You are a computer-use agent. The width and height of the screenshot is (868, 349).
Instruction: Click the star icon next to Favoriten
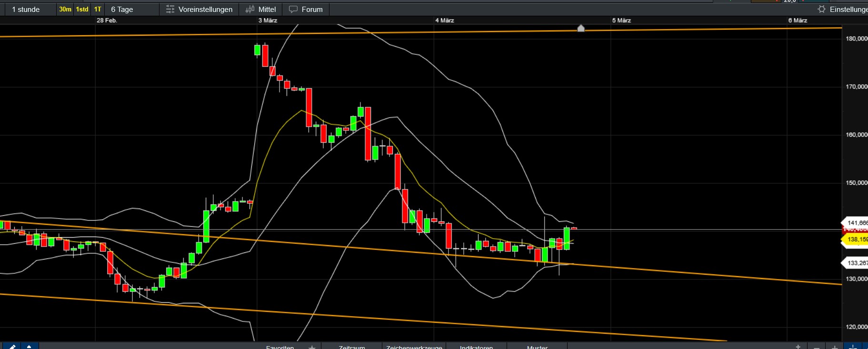(312, 347)
